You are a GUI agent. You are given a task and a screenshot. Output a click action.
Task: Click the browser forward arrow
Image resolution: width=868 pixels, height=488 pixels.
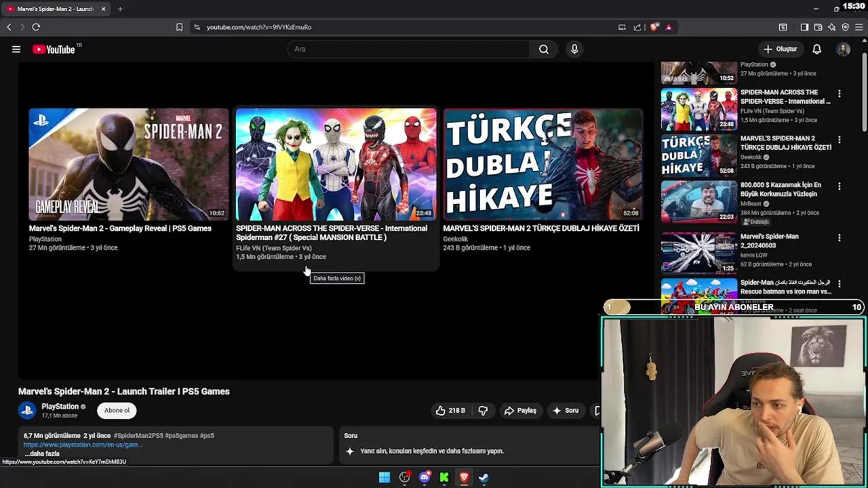(22, 27)
